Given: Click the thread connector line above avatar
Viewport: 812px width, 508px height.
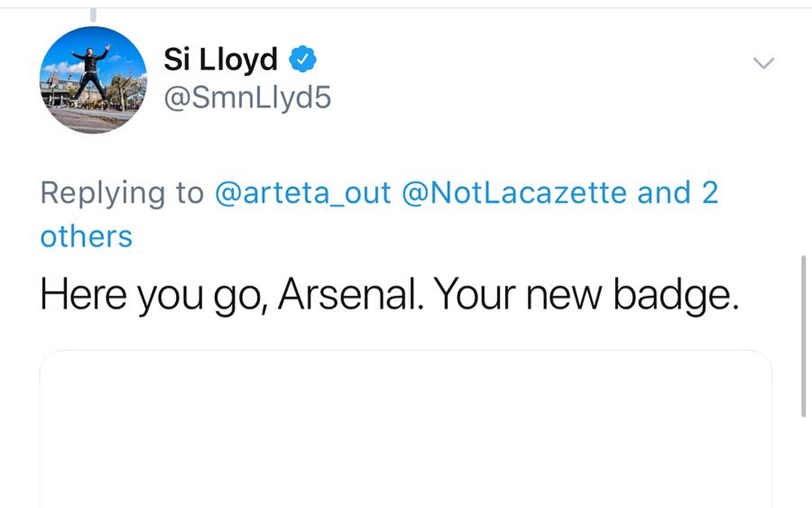Looking at the screenshot, I should [x=93, y=15].
